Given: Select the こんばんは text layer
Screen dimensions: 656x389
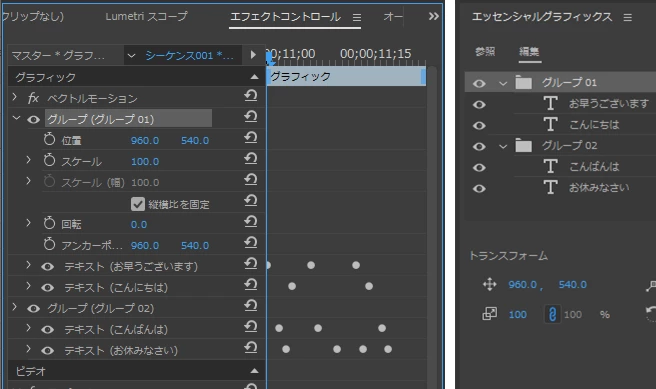Looking at the screenshot, I should (594, 166).
